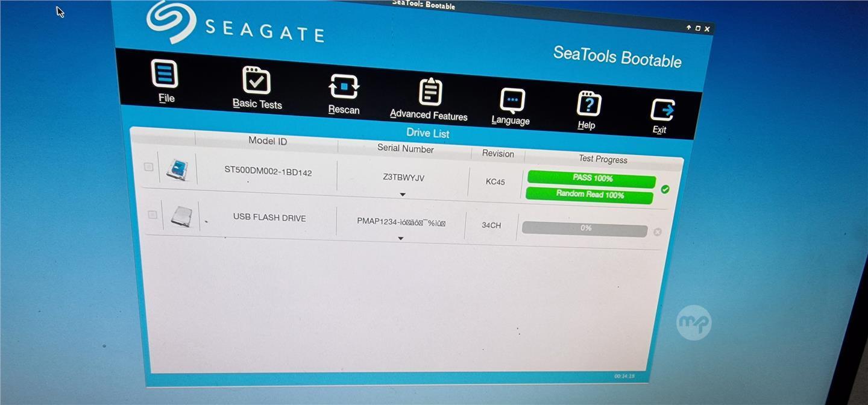This screenshot has width=868, height=405.
Task: Click the Exit icon
Action: click(662, 110)
